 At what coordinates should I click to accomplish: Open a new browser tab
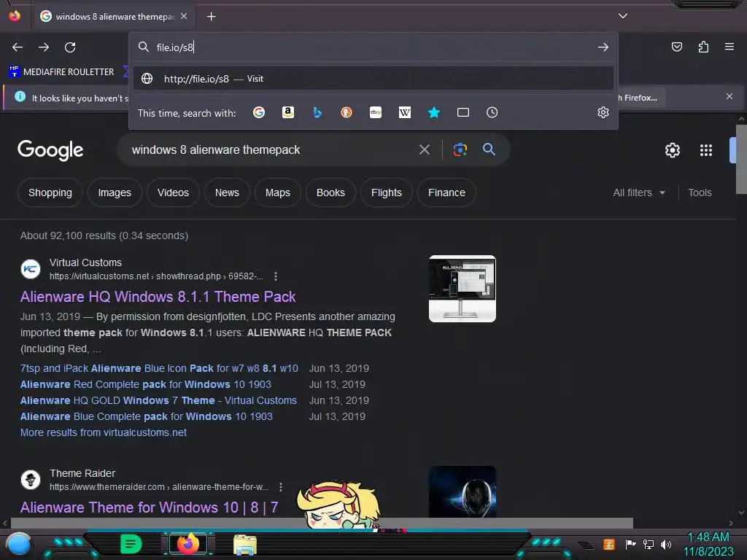pos(211,17)
